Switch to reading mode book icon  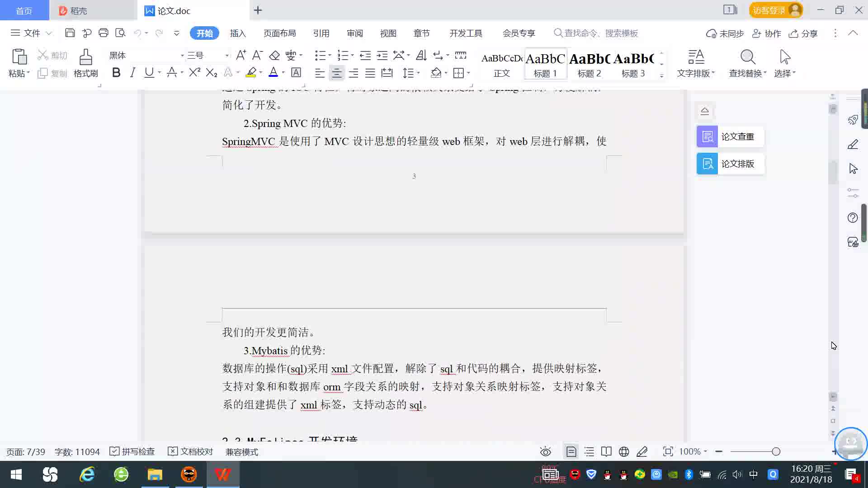click(606, 451)
